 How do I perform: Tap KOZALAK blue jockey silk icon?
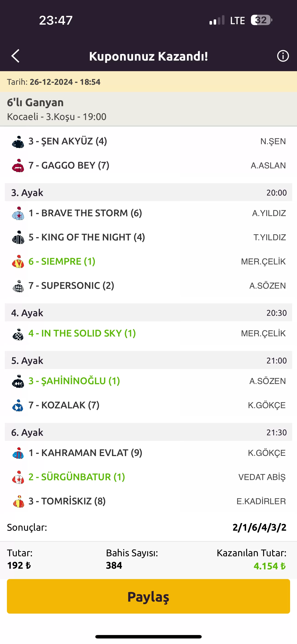18,406
